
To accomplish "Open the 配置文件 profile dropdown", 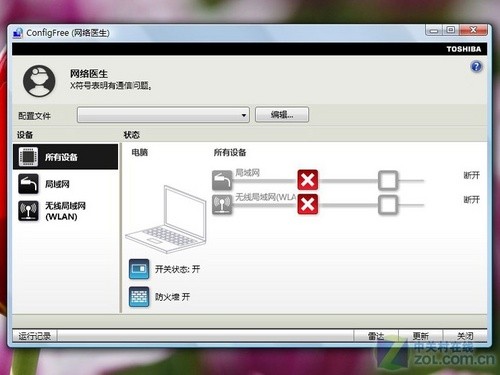I will (163, 115).
